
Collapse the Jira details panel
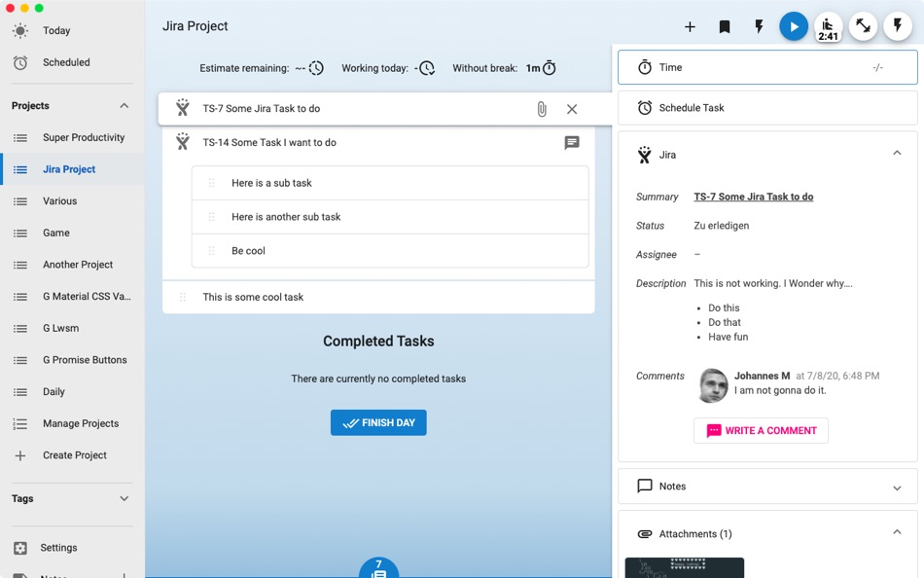tap(897, 154)
